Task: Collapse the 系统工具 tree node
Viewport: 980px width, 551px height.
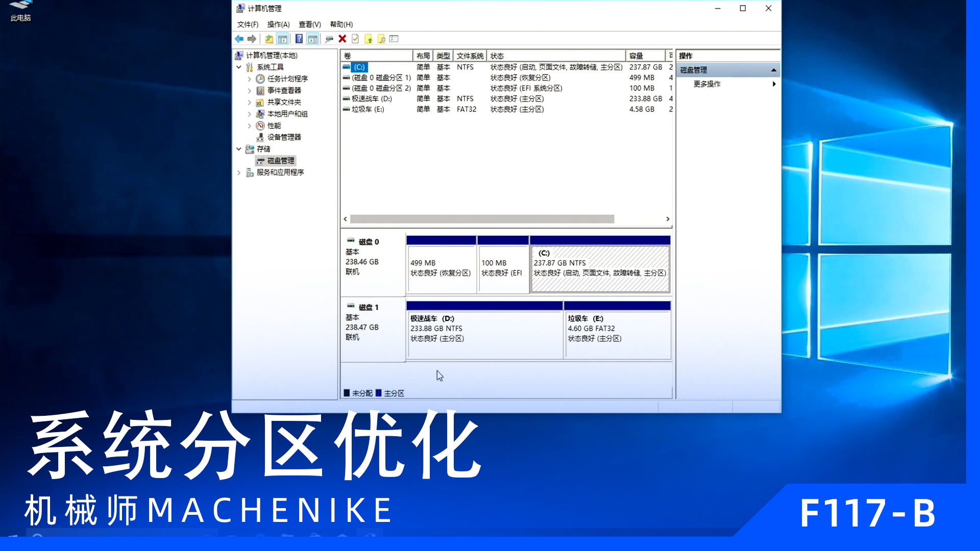Action: pos(239,67)
